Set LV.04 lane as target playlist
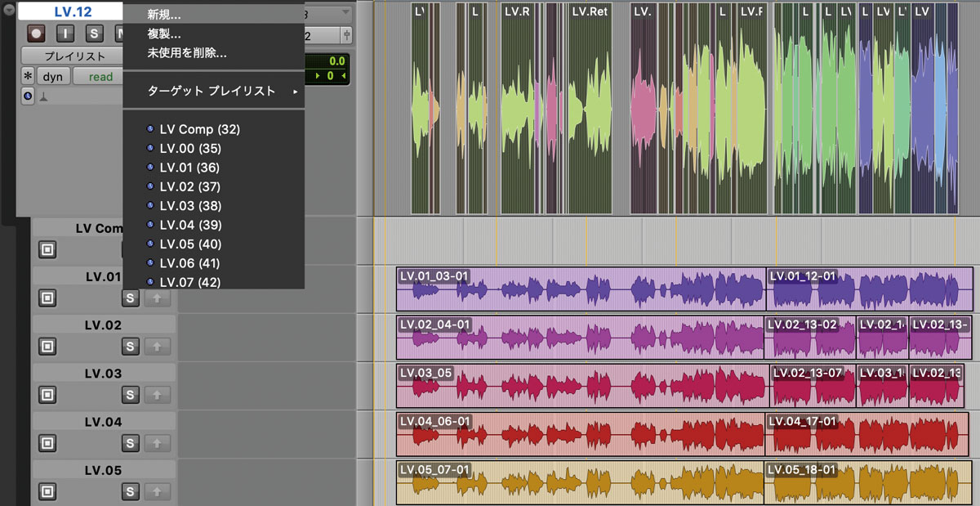The image size is (980, 506). pos(47,443)
